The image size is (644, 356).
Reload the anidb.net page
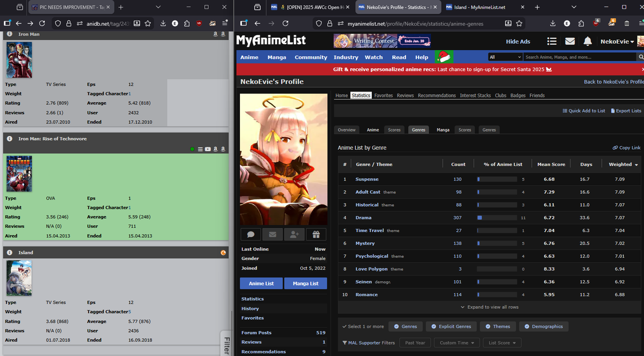pos(42,23)
